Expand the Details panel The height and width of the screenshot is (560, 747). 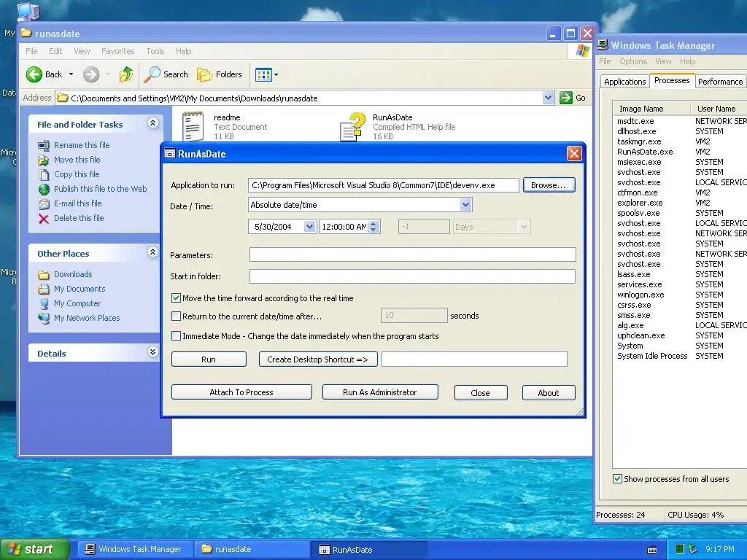152,352
